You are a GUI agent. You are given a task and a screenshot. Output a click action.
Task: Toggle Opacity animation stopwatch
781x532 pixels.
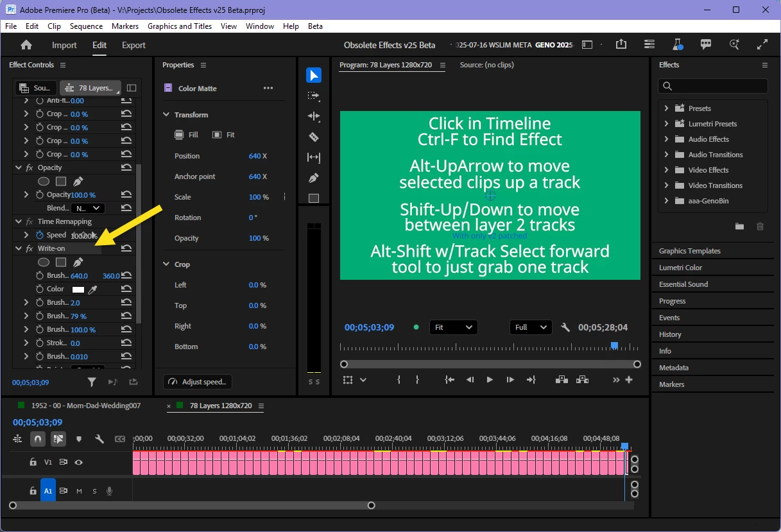click(40, 194)
